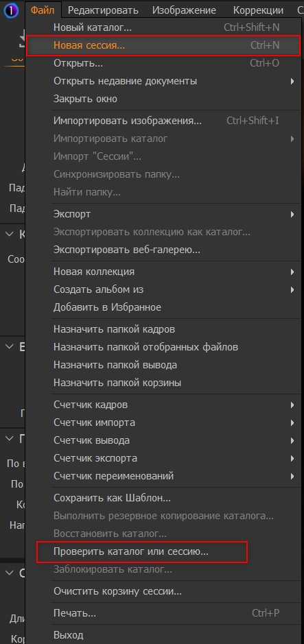This screenshot has height=644, width=304.
Task: Select Открыть... menu entry
Action: pyautogui.click(x=163, y=63)
